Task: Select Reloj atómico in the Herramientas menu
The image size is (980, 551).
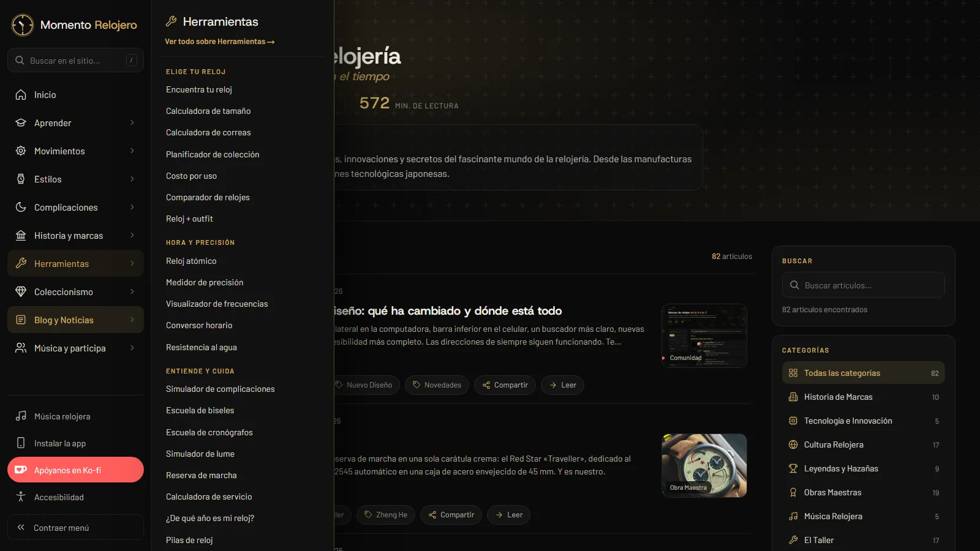Action: click(x=191, y=261)
